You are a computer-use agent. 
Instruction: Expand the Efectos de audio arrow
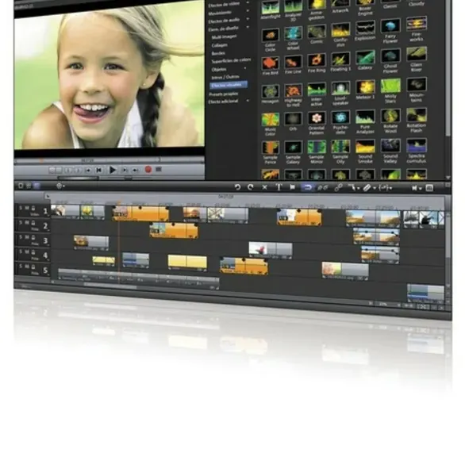pos(248,19)
